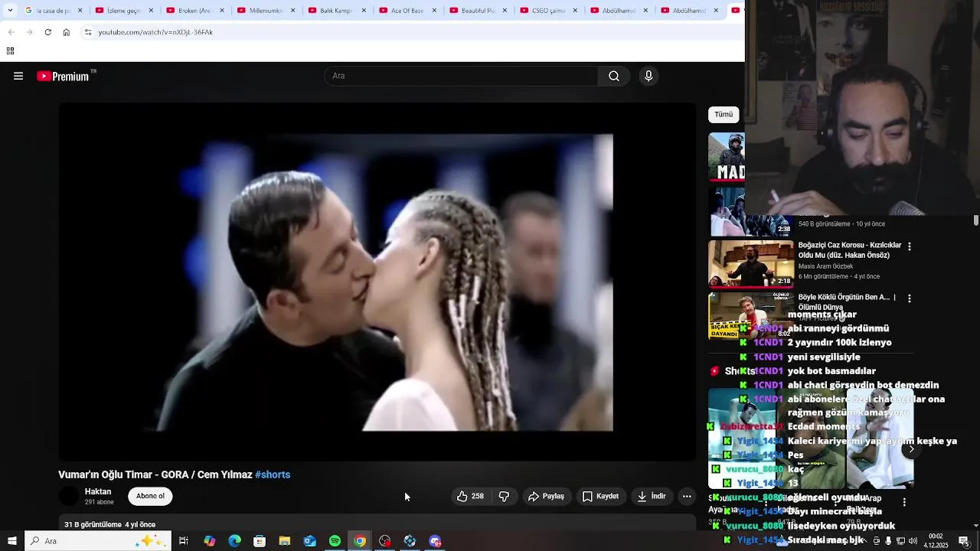Show next Shorts with the arrow button
The width and height of the screenshot is (980, 551).
point(911,449)
